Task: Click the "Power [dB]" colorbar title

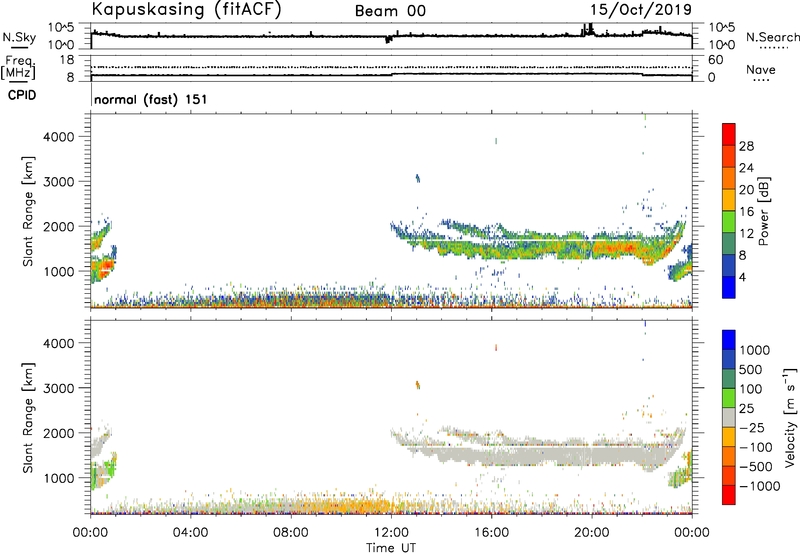Action: point(764,211)
